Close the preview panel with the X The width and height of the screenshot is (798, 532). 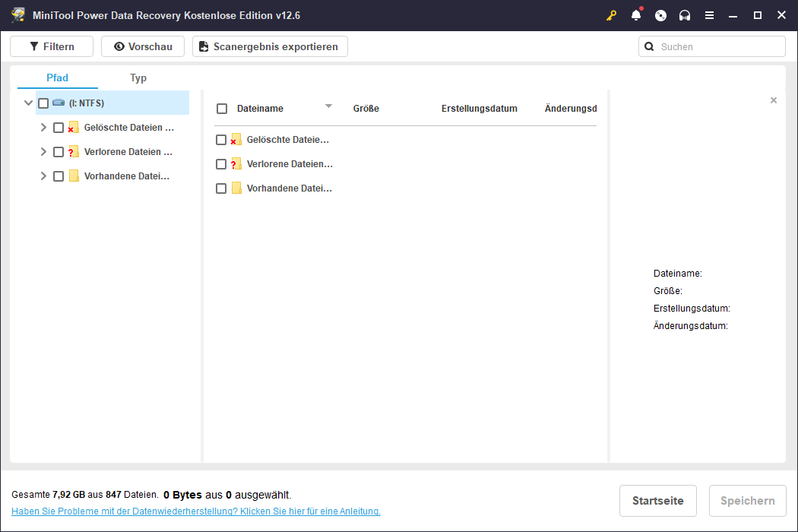point(774,100)
